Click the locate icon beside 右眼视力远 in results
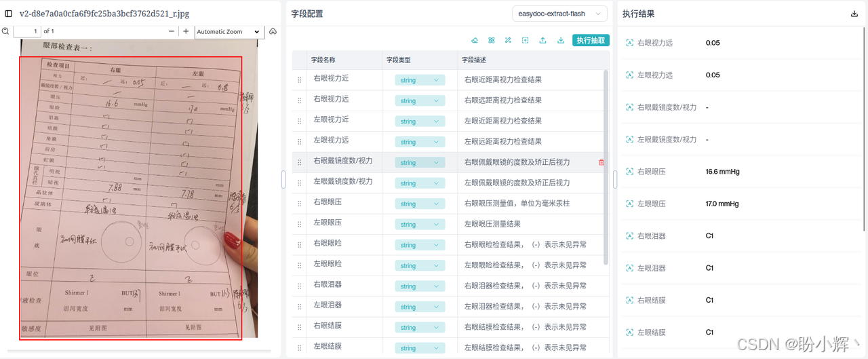 (x=629, y=43)
